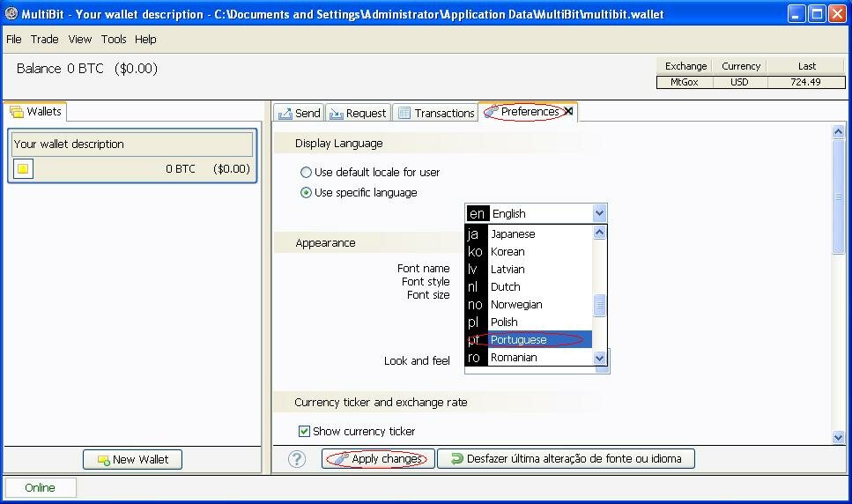
Task: Open the Trade menu
Action: pos(44,39)
